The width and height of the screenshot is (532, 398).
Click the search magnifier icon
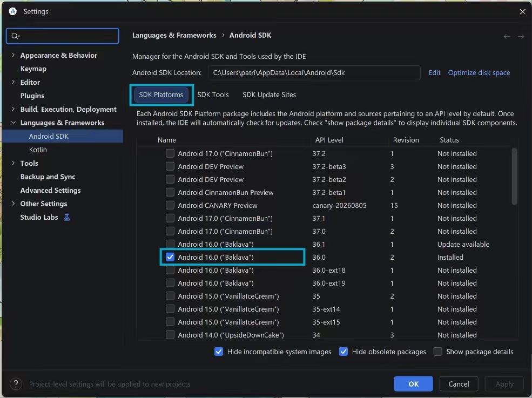point(15,36)
